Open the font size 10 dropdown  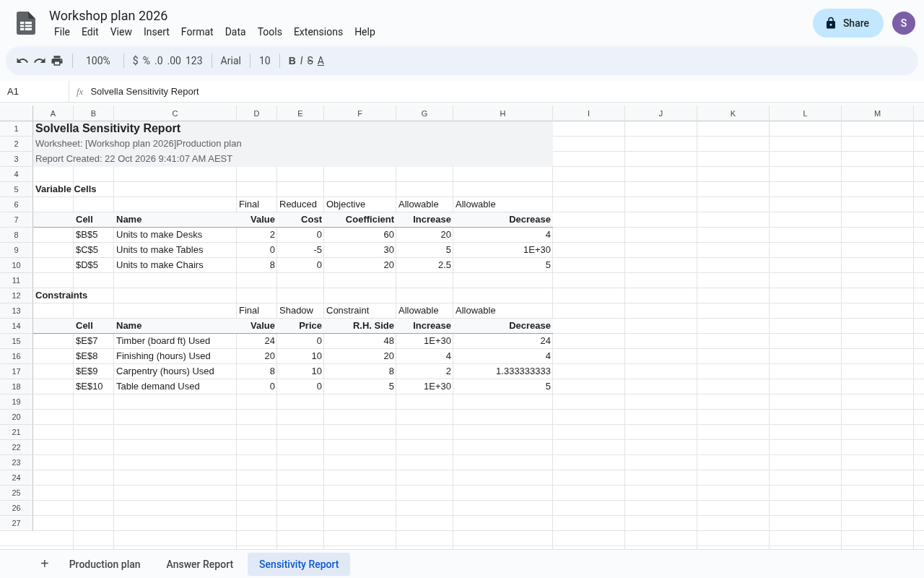click(x=265, y=61)
